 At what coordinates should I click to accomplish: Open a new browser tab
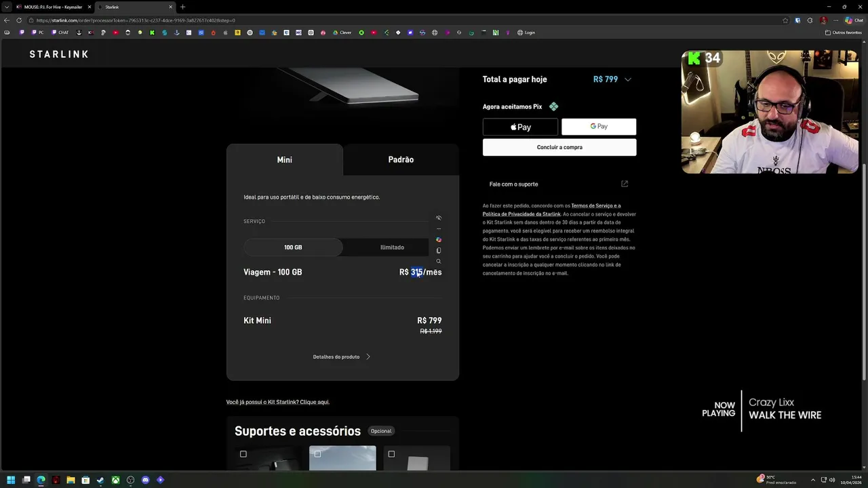click(x=182, y=7)
